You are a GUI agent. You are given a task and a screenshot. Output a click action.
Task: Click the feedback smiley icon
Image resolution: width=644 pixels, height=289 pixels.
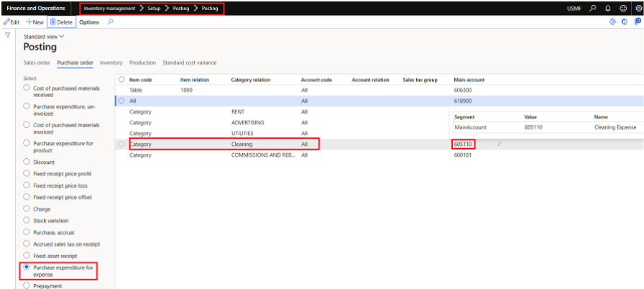tap(622, 8)
